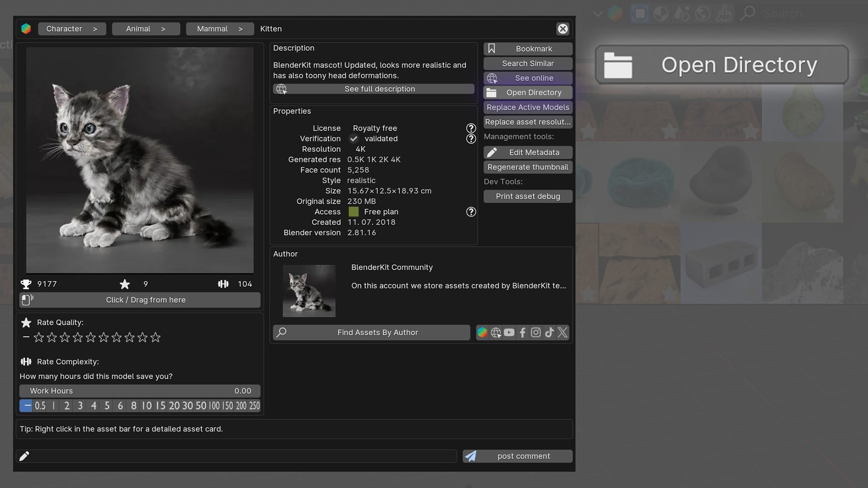Open the X social icon in the Author panel
Viewport: 868px width, 488px height.
(x=562, y=332)
